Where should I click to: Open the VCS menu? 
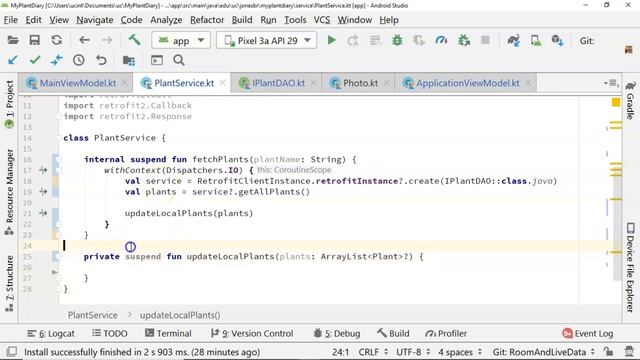[x=322, y=20]
